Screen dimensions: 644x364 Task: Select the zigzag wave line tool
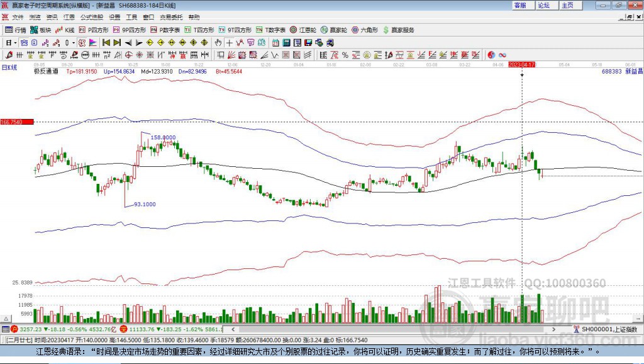pos(274,55)
